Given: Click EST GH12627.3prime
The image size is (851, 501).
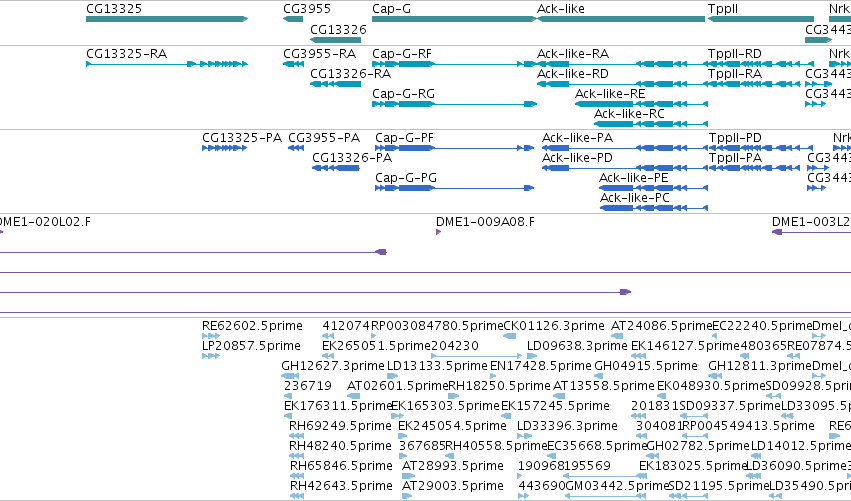Looking at the screenshot, I should pyautogui.click(x=333, y=366).
